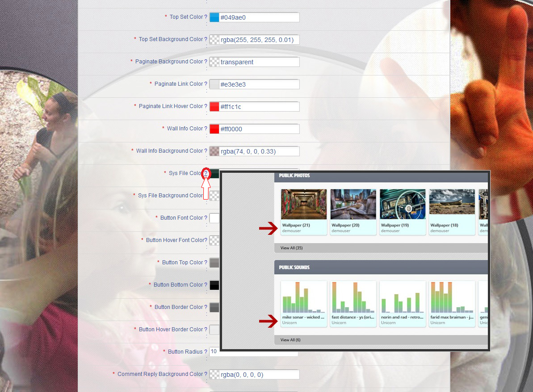Screen dimensions: 533x392
Task: Open the farid max braiman sound thumbnail
Action: pyautogui.click(x=452, y=297)
